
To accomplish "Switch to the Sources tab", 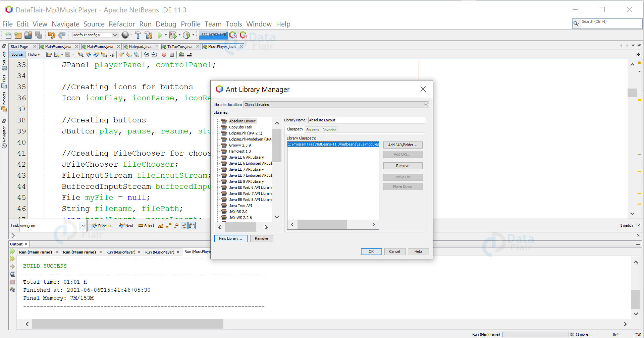I will [313, 130].
